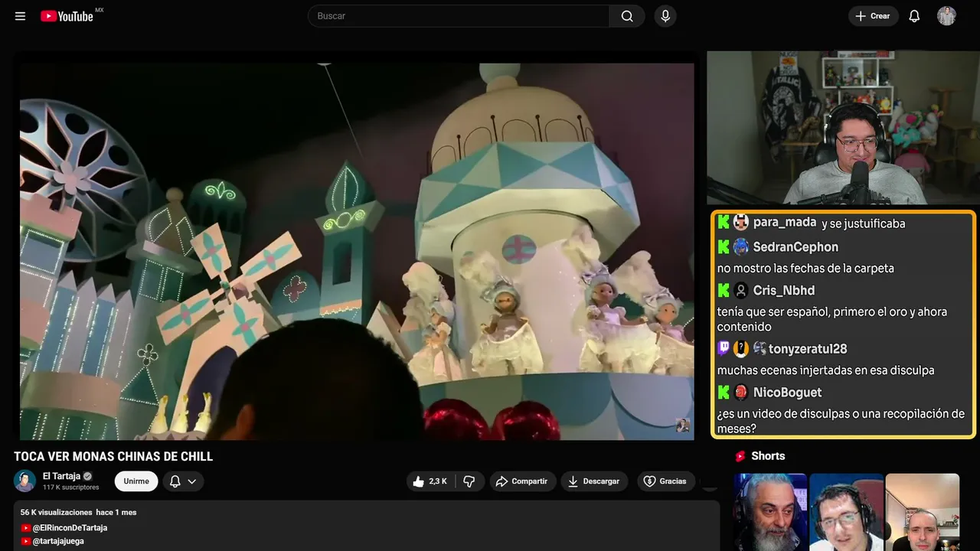
Task: Click the Cris_Nbhd user avatar
Action: point(741,291)
